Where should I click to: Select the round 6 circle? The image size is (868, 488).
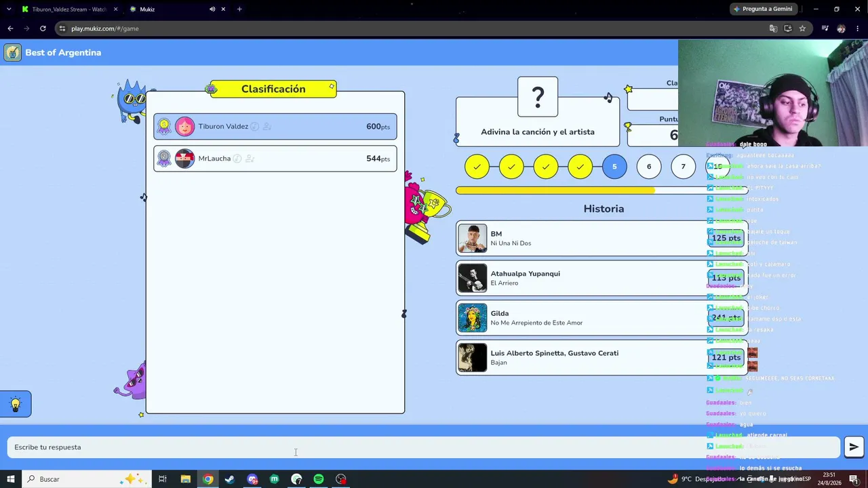click(x=649, y=167)
